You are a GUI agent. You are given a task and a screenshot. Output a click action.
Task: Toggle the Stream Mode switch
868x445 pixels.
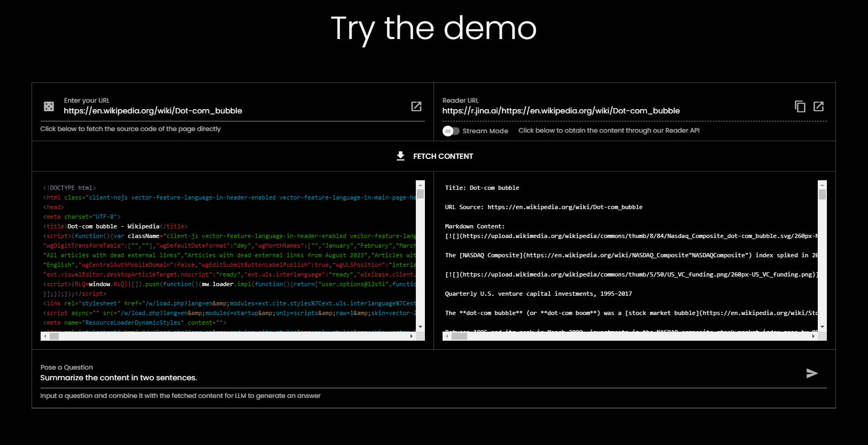point(451,131)
